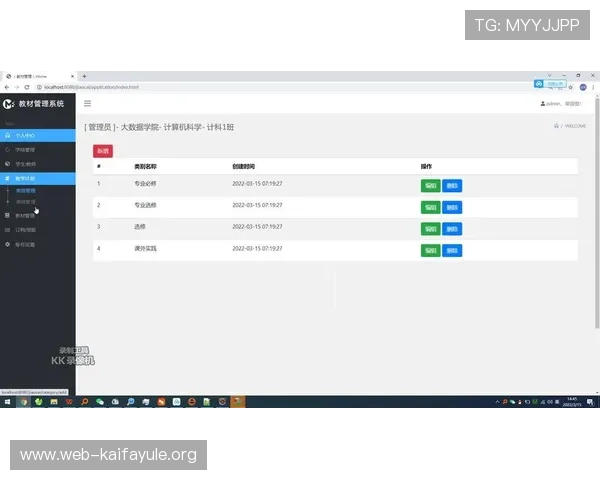Click the 操作 column header
Image resolution: width=600 pixels, height=480 pixels.
(426, 167)
